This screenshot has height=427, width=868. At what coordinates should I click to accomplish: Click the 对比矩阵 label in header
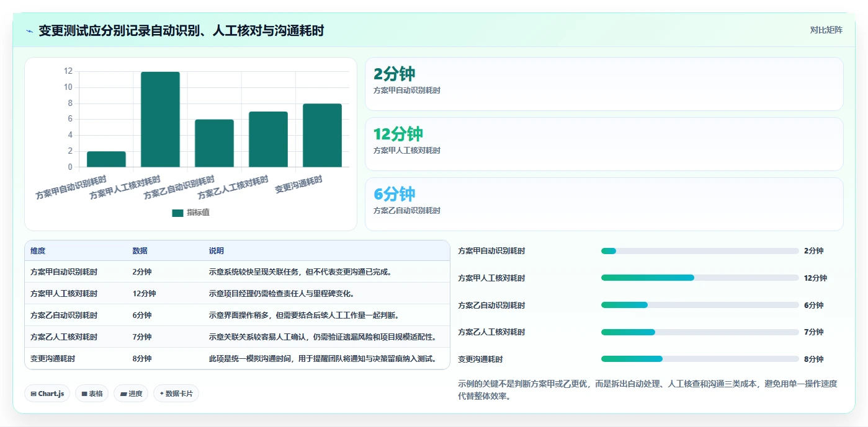[x=826, y=30]
